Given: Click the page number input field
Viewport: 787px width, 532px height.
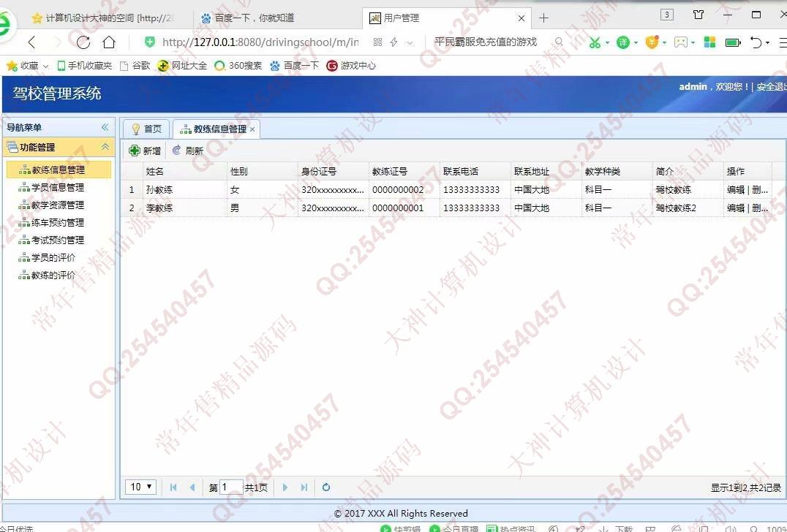Looking at the screenshot, I should pos(230,487).
